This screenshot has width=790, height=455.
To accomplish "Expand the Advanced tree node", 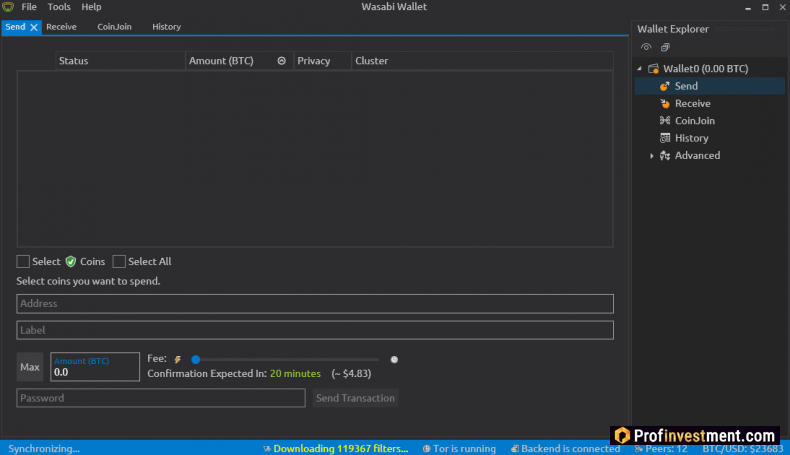I will 651,156.
